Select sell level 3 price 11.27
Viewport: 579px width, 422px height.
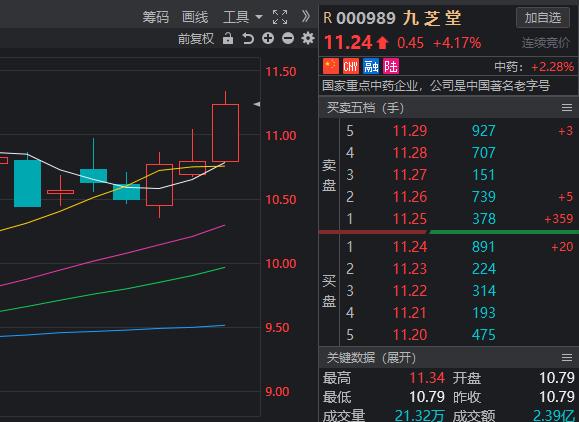coord(410,175)
